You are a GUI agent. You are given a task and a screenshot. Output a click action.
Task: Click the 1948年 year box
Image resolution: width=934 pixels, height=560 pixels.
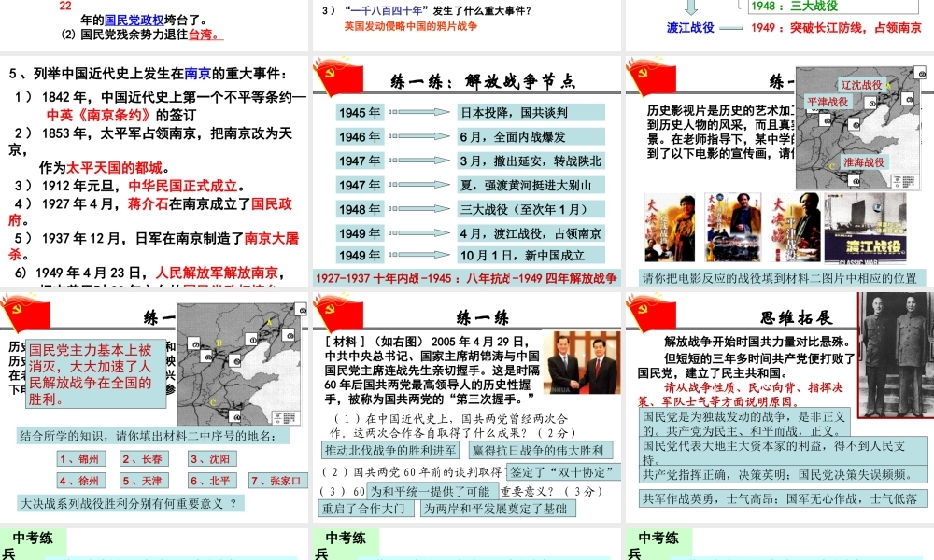360,209
